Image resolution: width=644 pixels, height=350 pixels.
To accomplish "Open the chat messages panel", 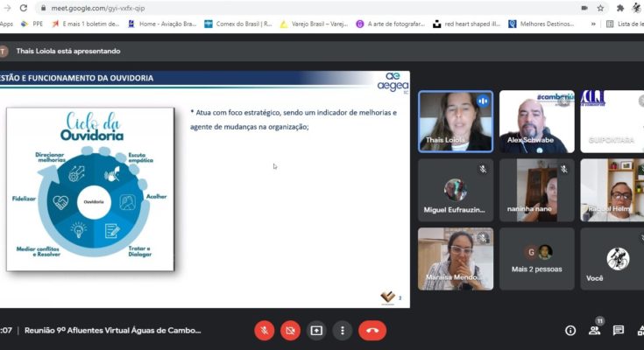I will 619,331.
